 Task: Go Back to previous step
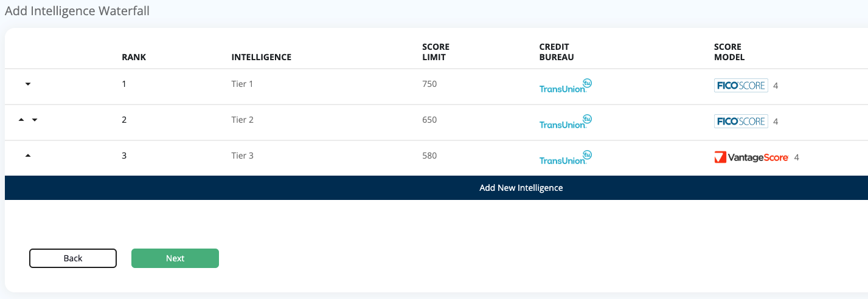click(x=73, y=258)
